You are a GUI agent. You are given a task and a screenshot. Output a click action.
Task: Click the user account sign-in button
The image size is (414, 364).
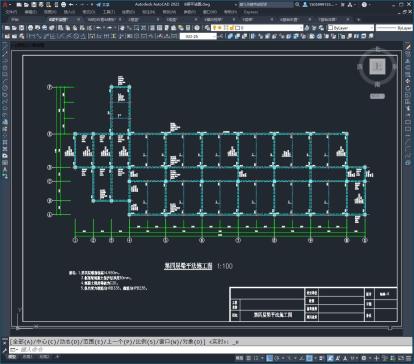click(x=319, y=5)
